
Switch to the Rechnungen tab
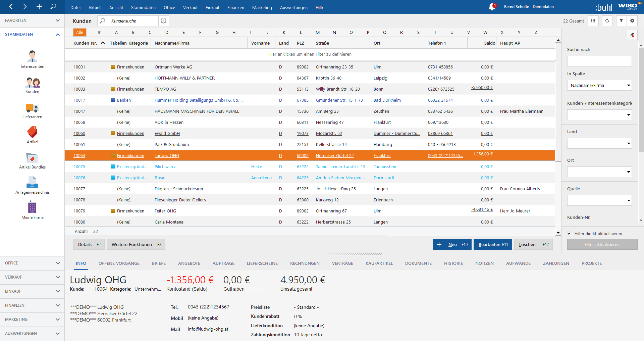point(305,263)
